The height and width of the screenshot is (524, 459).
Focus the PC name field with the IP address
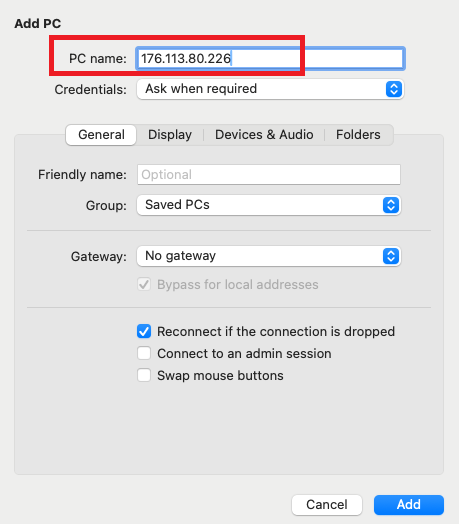coord(270,58)
